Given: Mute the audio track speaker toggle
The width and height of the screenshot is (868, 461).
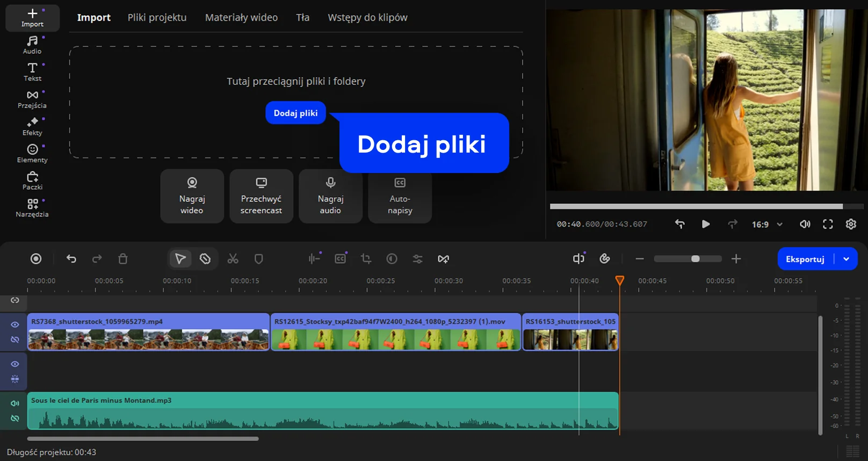Looking at the screenshot, I should (x=15, y=403).
